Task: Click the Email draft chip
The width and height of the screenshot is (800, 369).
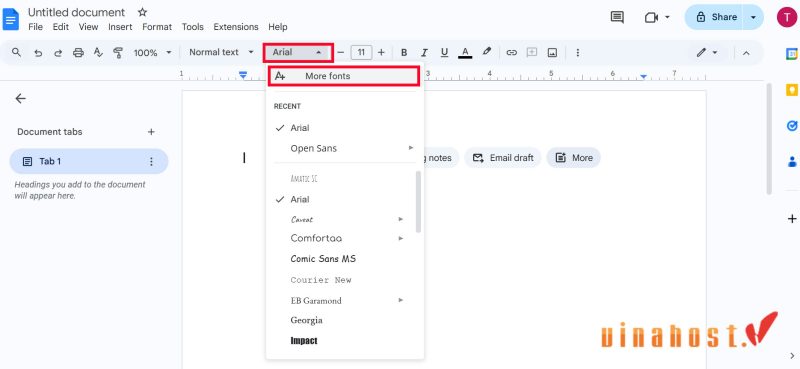Action: [x=503, y=158]
